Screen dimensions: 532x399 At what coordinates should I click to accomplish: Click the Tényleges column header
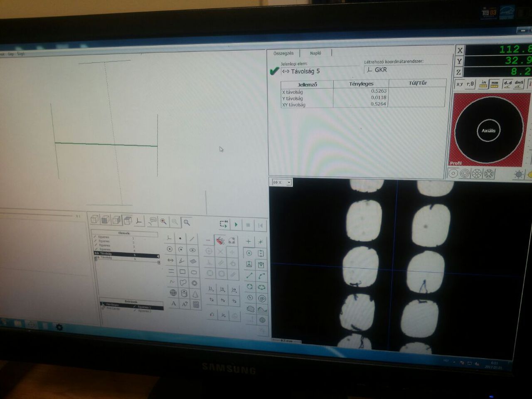pyautogui.click(x=361, y=84)
